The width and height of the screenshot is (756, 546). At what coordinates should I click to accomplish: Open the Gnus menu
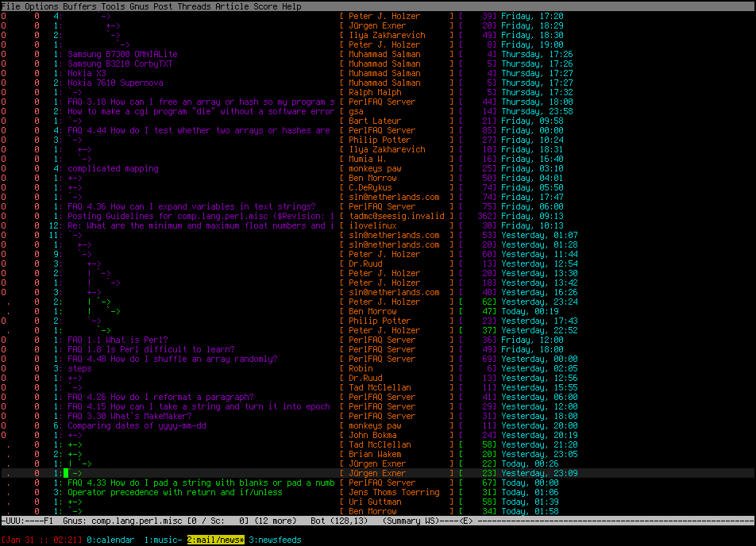[x=139, y=6]
